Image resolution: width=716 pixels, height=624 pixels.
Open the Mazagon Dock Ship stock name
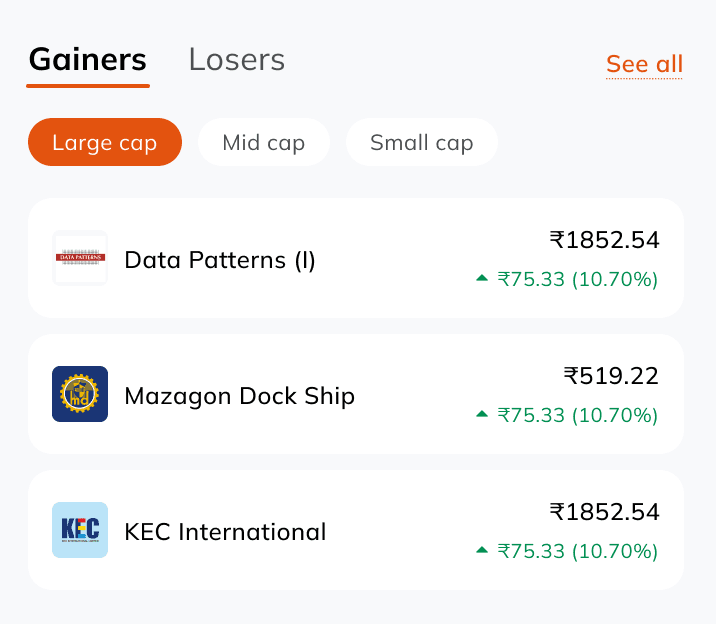tap(239, 396)
